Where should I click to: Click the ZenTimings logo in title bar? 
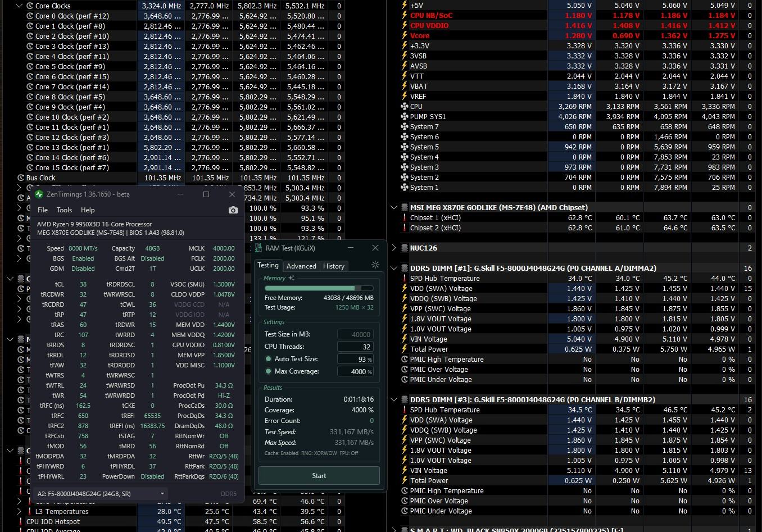(39, 194)
